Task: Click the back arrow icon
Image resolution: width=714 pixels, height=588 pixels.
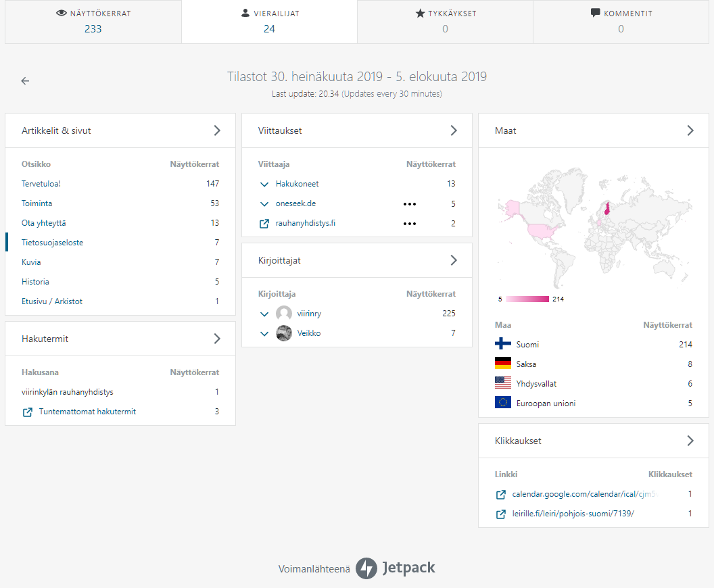Action: point(25,81)
